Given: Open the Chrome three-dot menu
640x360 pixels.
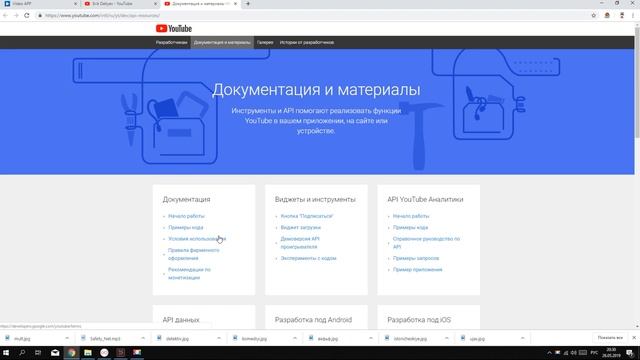Looking at the screenshot, I should click(x=633, y=16).
